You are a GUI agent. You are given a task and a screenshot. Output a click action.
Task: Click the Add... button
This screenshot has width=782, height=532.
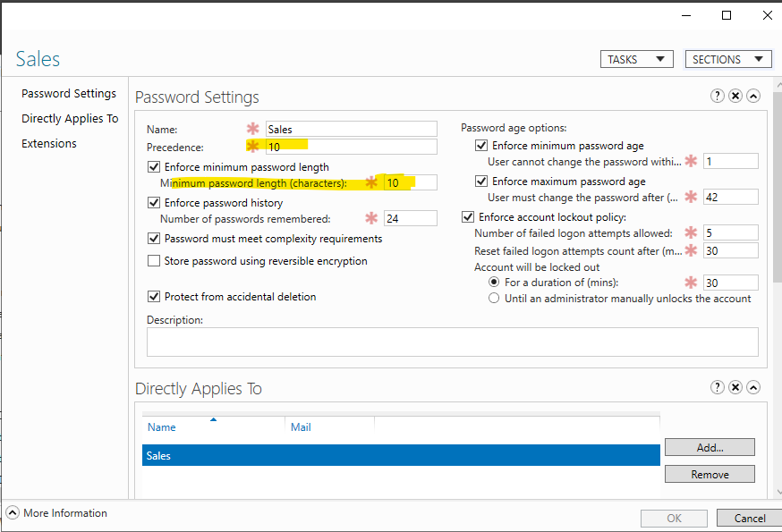coord(710,447)
